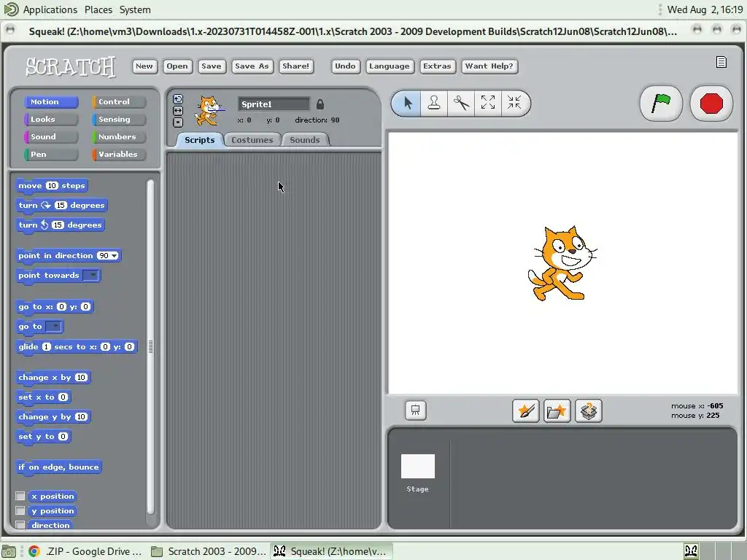This screenshot has width=747, height=560.
Task: Click the show desktop icon in taskbar
Action: point(9,551)
